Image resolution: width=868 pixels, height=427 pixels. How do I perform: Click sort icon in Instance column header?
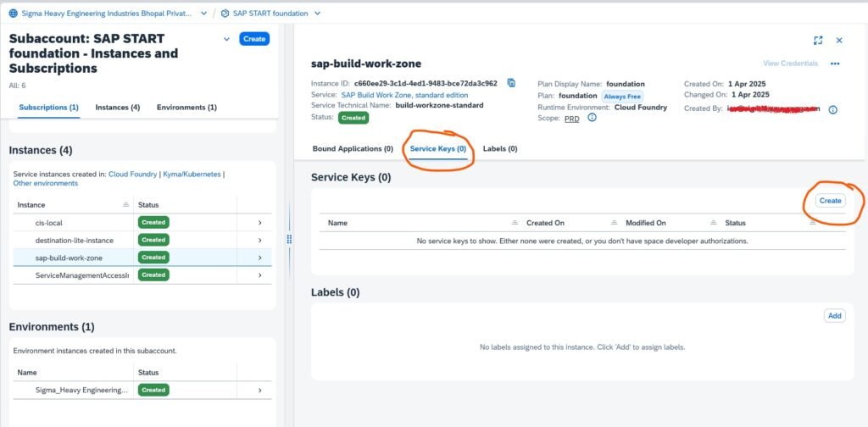pos(125,205)
